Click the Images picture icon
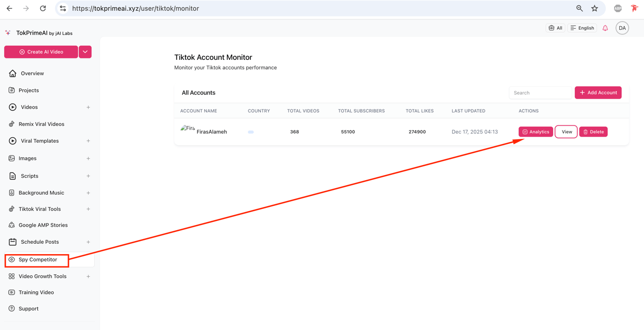Image resolution: width=644 pixels, height=330 pixels. pos(12,158)
